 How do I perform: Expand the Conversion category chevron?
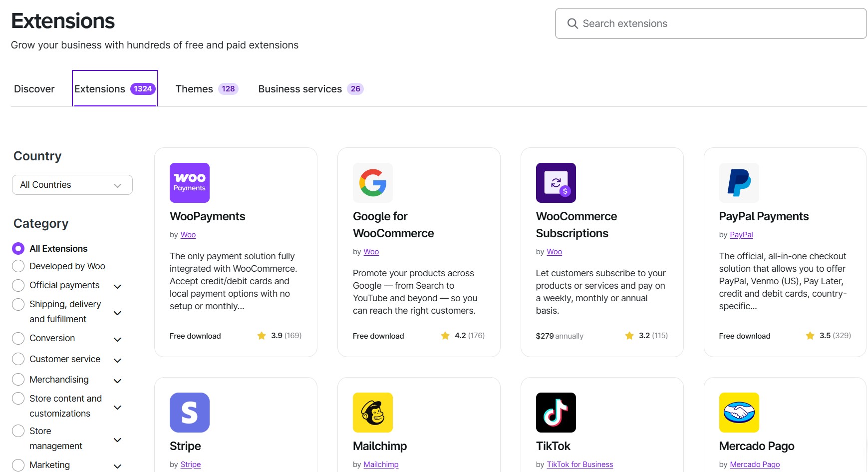pyautogui.click(x=118, y=340)
